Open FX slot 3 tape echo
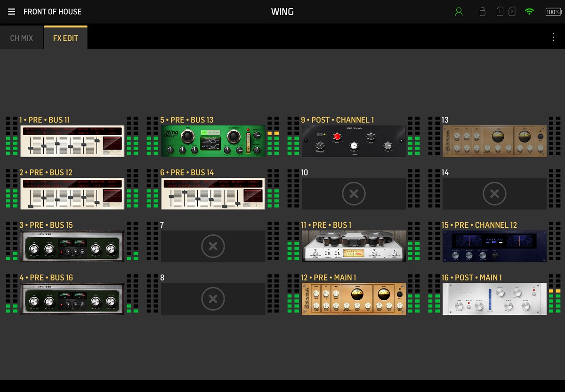 point(73,247)
